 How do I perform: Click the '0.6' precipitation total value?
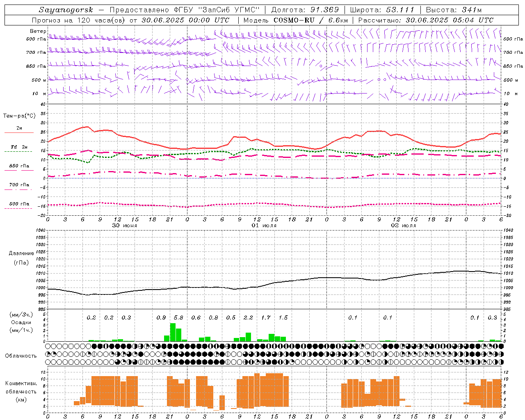(x=196, y=317)
